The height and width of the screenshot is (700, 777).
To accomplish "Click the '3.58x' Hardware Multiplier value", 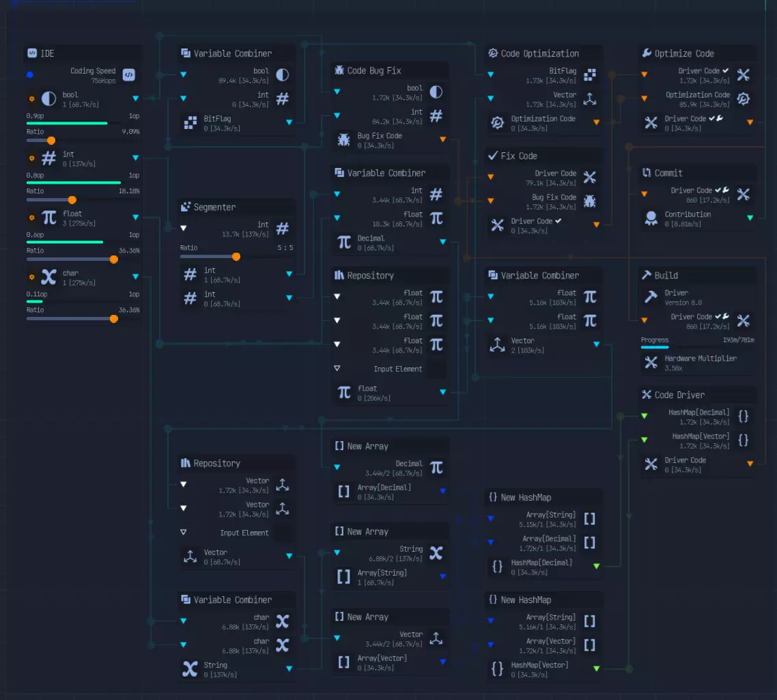I will pyautogui.click(x=673, y=368).
